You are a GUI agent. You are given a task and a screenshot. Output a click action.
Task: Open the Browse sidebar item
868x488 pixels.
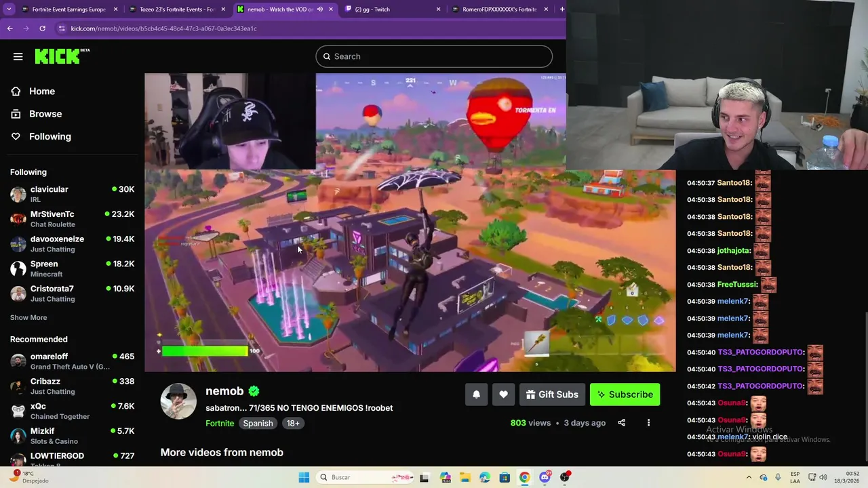45,114
